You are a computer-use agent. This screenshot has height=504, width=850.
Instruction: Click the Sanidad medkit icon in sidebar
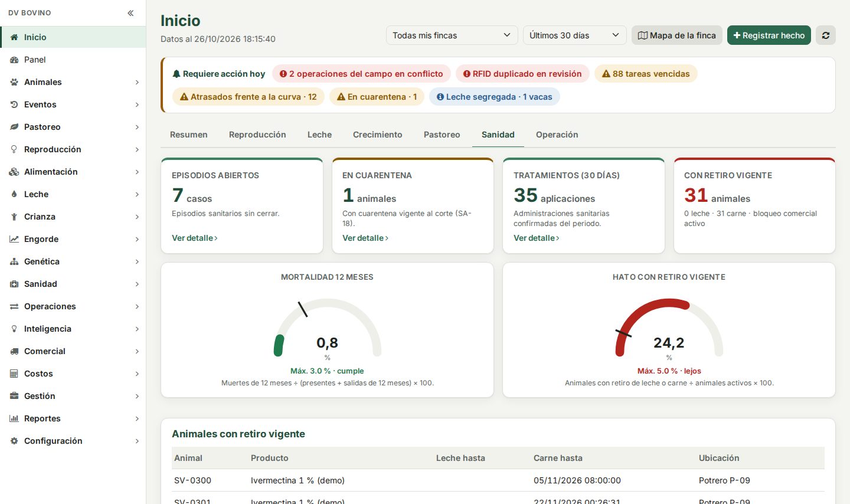[x=14, y=284]
